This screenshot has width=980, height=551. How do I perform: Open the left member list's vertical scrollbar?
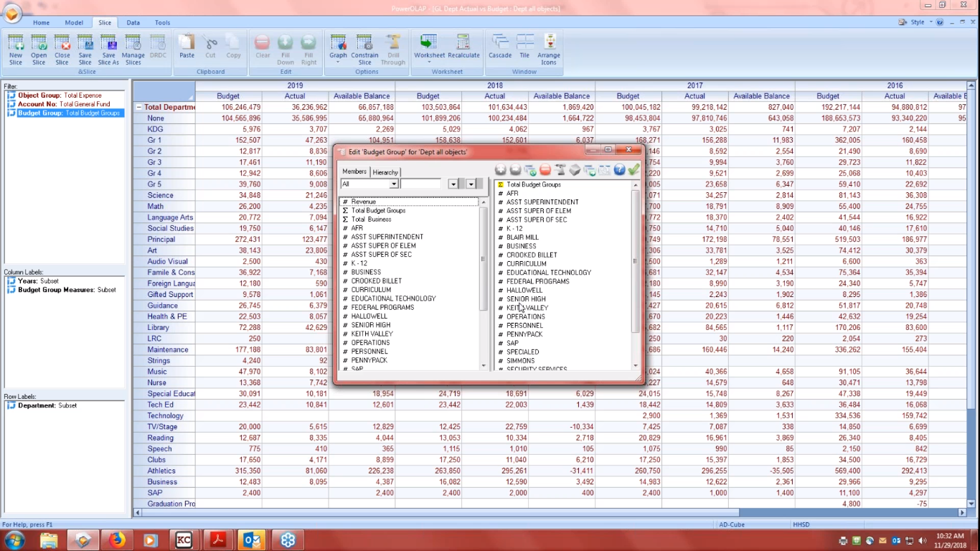[483, 284]
